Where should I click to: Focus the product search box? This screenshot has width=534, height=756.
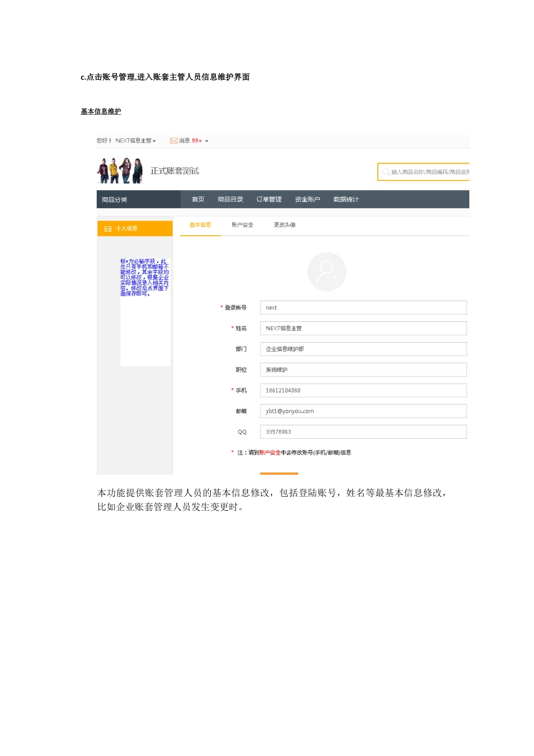tap(423, 172)
